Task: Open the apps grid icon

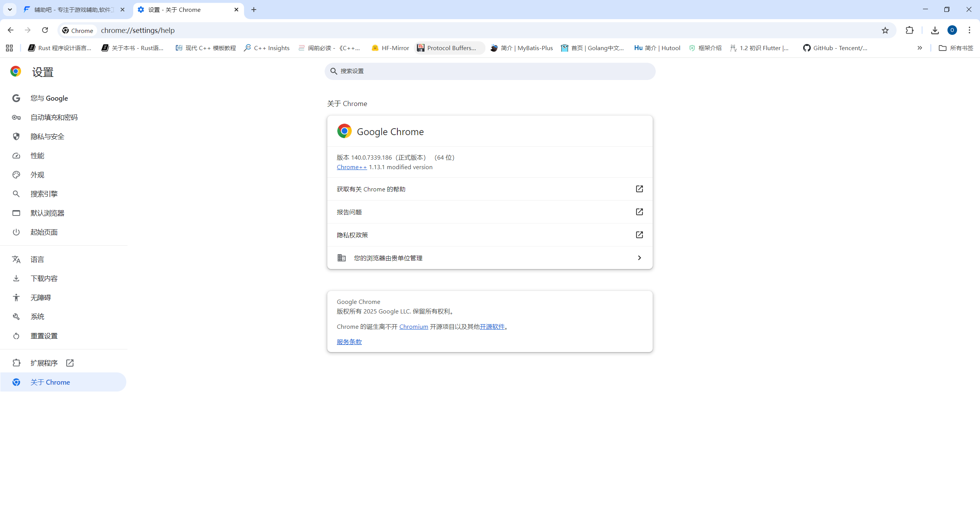Action: pyautogui.click(x=10, y=48)
